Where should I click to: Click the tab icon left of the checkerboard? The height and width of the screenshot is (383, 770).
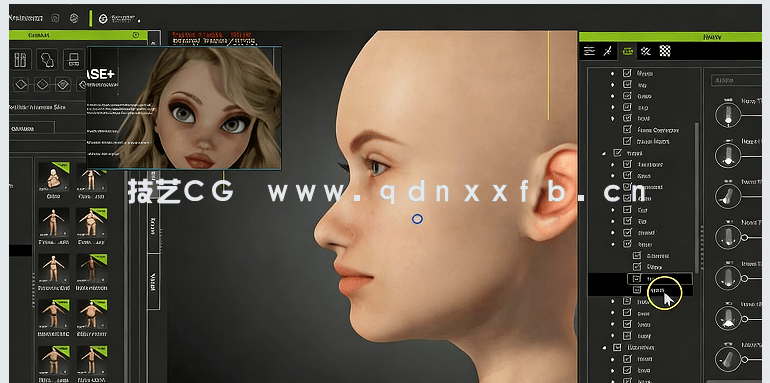[x=646, y=51]
